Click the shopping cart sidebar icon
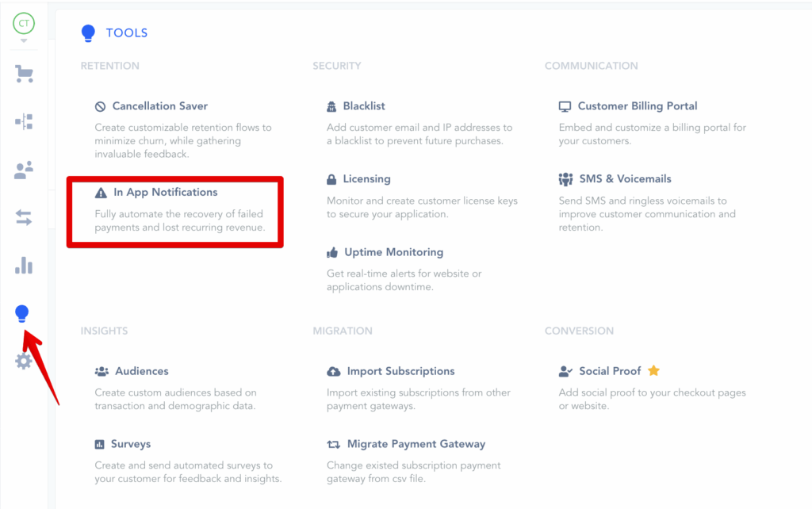812x509 pixels. (x=24, y=75)
